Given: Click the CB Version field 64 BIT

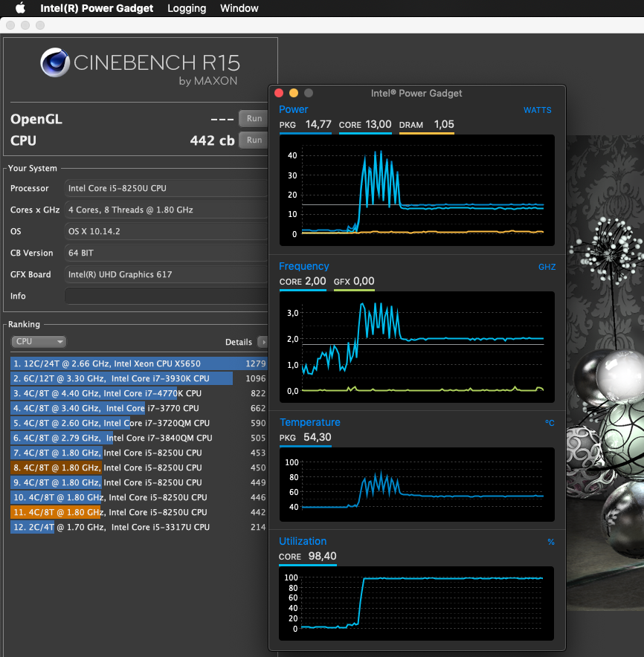Looking at the screenshot, I should (166, 253).
